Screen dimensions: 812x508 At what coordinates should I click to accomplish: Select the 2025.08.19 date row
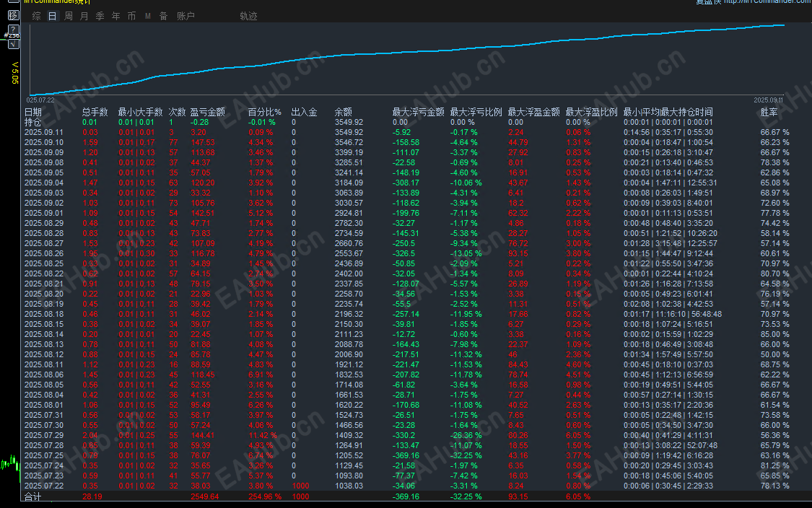(44, 304)
